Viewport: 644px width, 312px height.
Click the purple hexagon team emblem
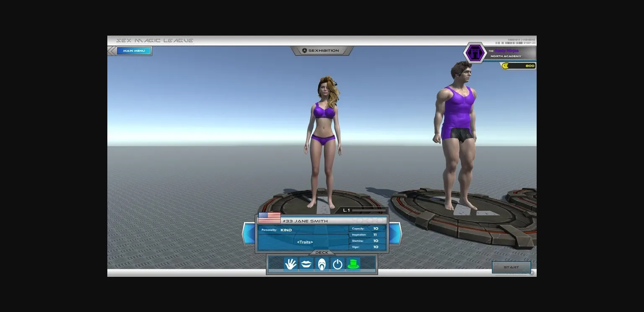point(475,53)
